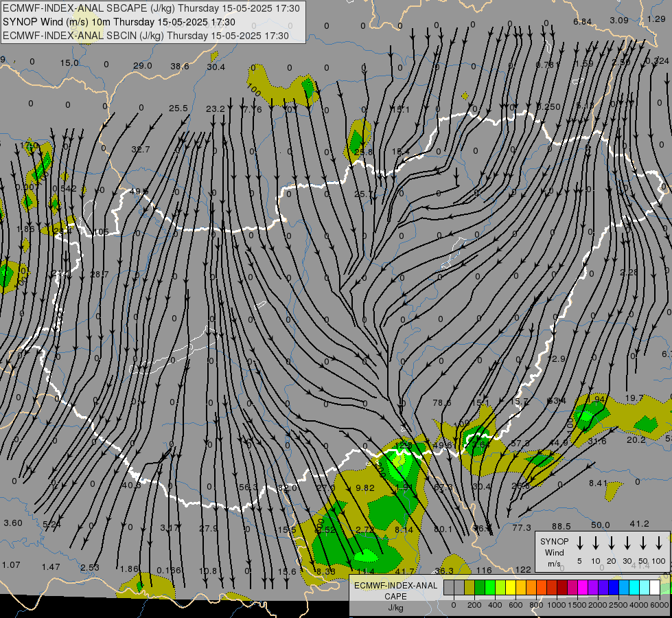Viewport: 672px width, 618px height.
Task: Click the map value 3.60
Action: (x=13, y=523)
